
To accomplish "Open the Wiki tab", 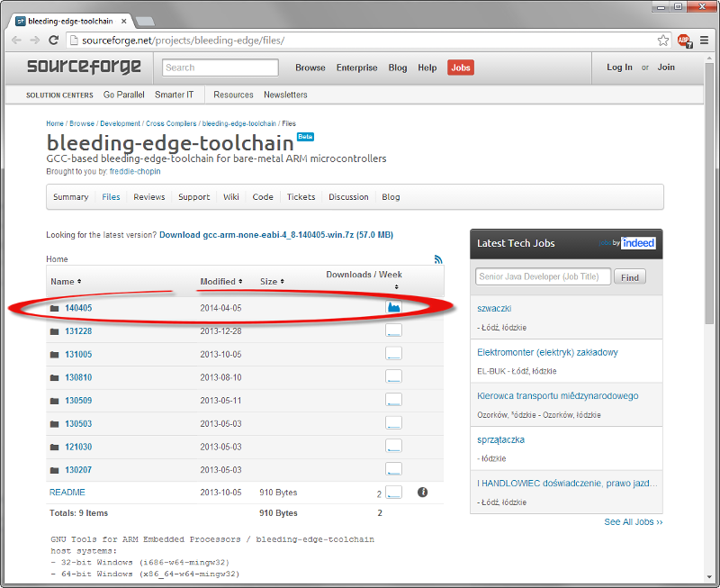I will 231,197.
